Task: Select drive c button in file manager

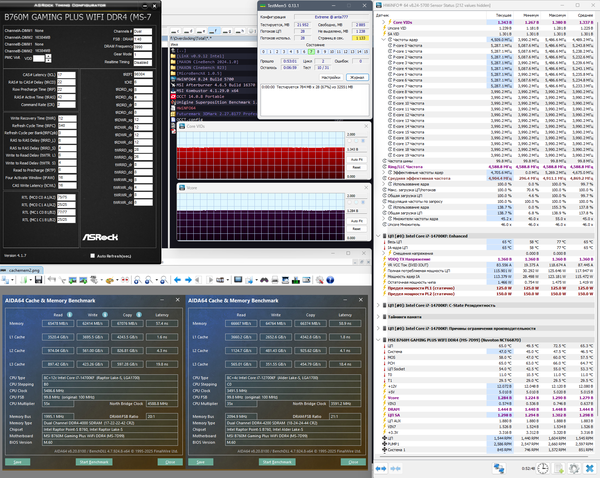Action: [176, 31]
